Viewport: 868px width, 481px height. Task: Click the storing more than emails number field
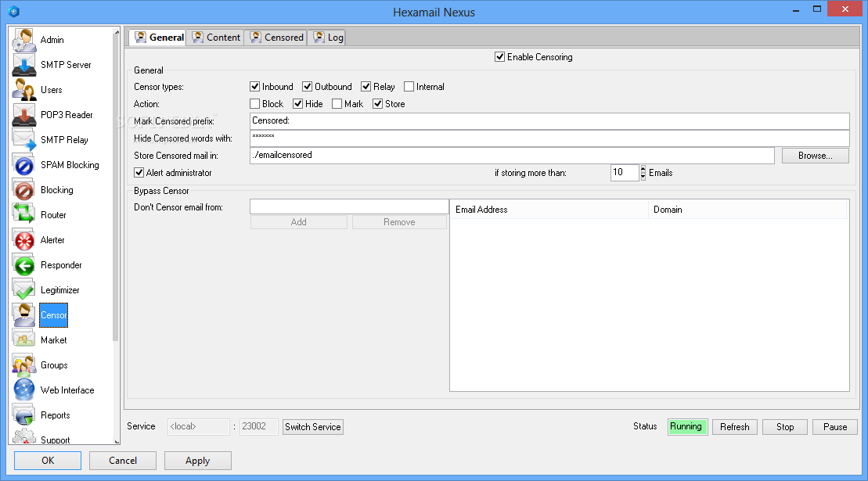tap(625, 173)
